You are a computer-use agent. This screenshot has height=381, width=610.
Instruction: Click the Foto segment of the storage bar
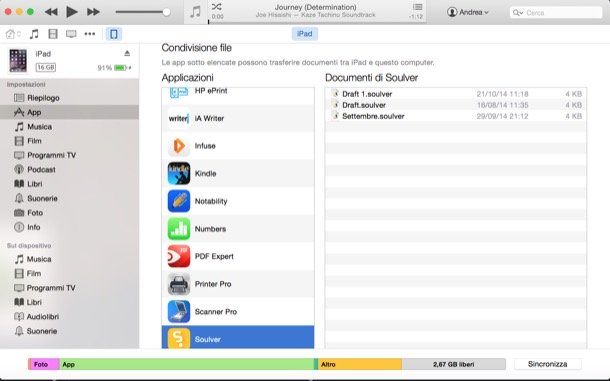[x=44, y=364]
